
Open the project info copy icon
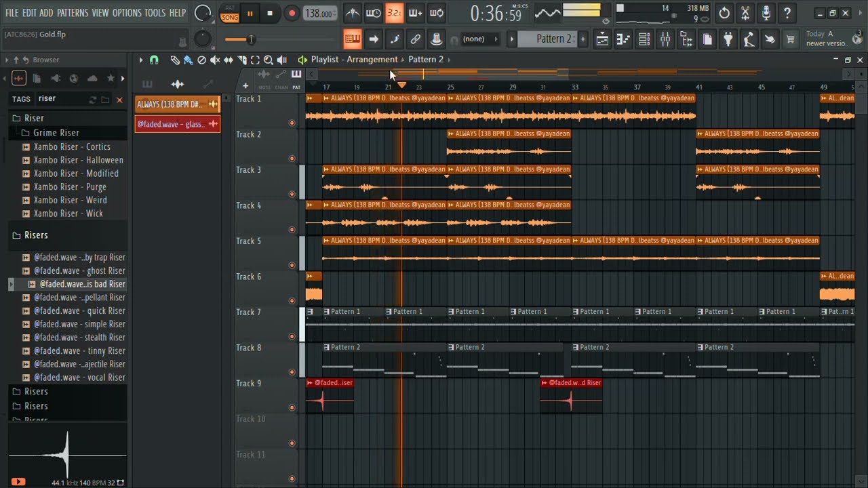click(707, 39)
